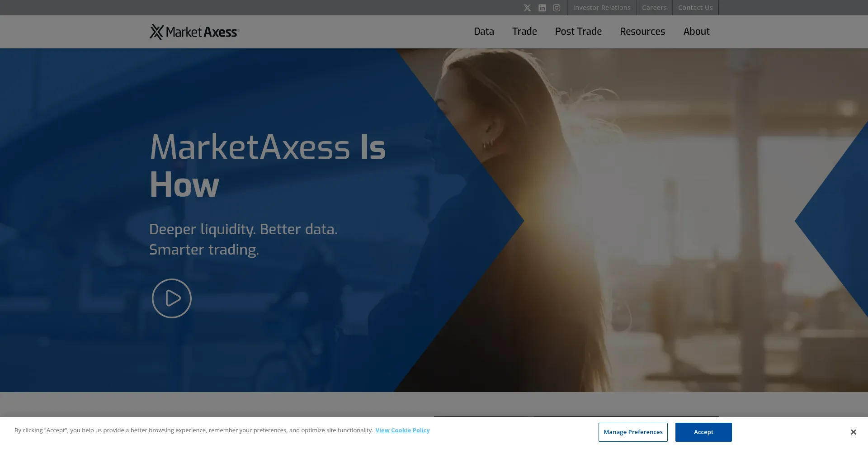Accept cookies
This screenshot has height=449, width=868.
703,432
